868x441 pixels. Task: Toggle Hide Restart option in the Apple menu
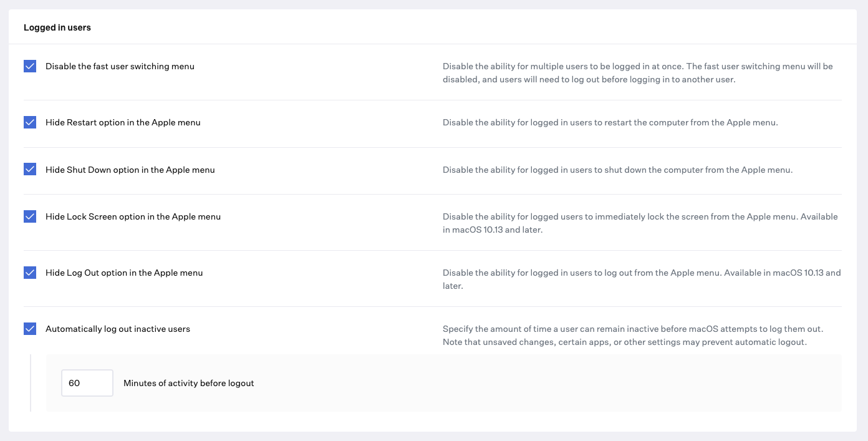29,122
